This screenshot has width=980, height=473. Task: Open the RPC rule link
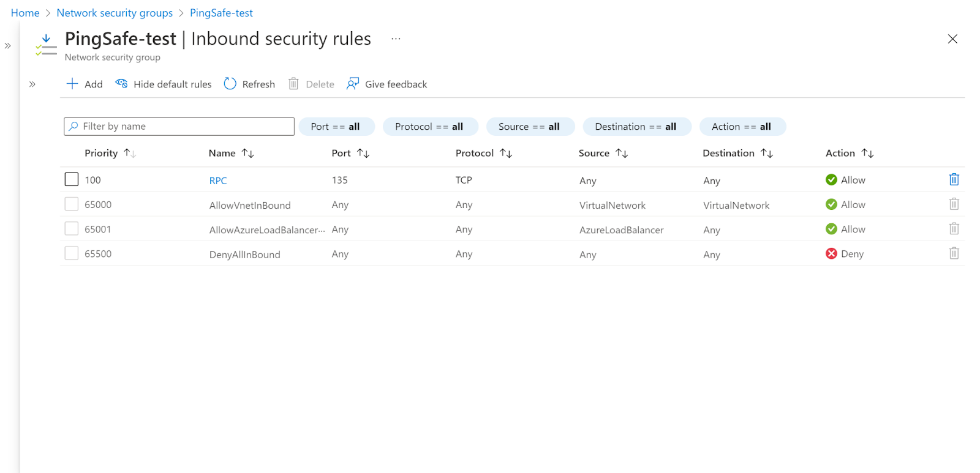[x=218, y=181]
